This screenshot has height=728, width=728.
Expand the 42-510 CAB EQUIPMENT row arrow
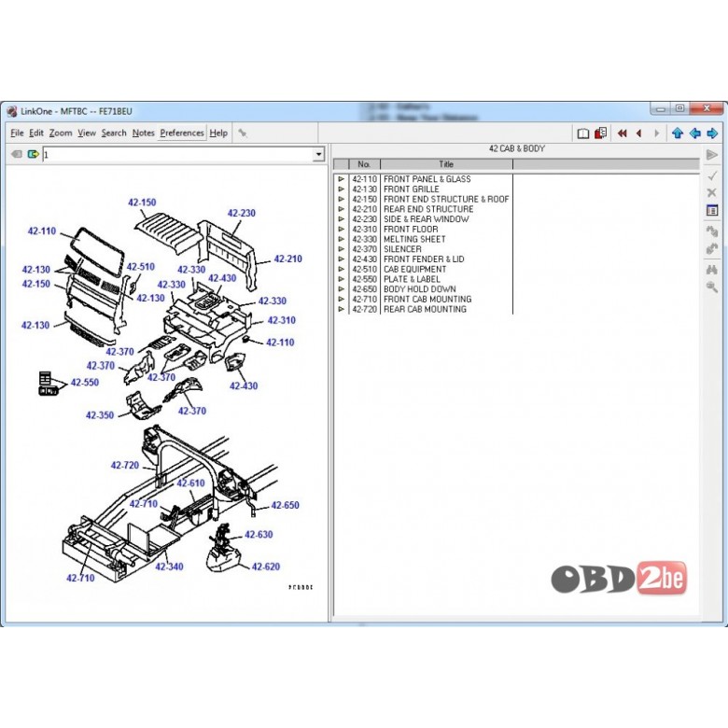pos(342,269)
